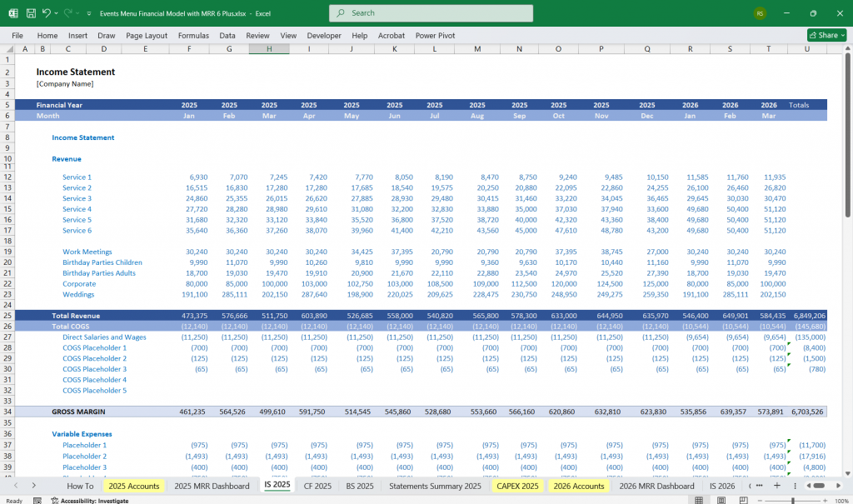The height and width of the screenshot is (504, 853).
Task: Click the Save icon in quick access toolbar
Action: point(30,12)
